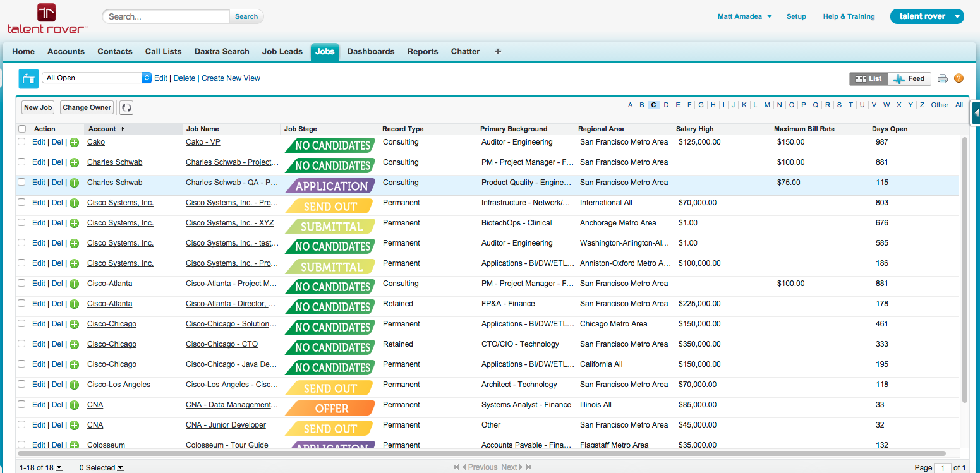Click green plus for Charles Schwab - QA job

pos(74,183)
